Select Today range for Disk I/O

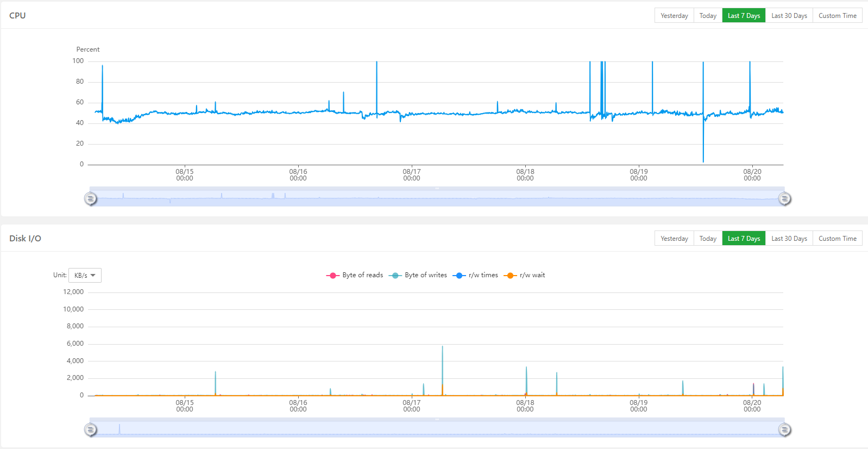tap(708, 239)
